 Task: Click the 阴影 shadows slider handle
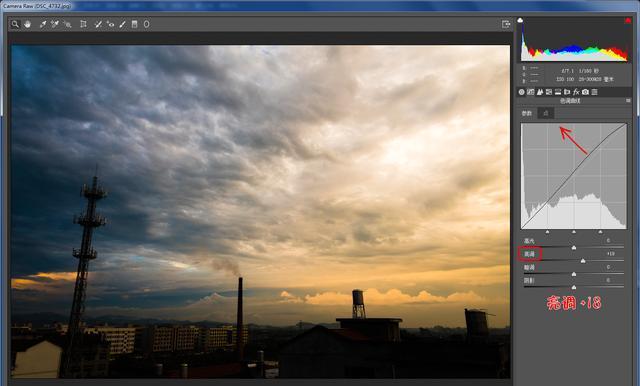tap(574, 287)
